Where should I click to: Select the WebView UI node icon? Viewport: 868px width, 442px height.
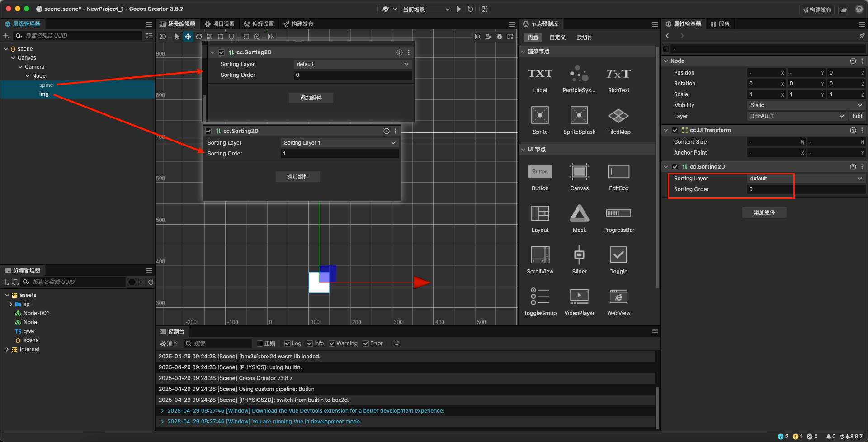pos(618,296)
